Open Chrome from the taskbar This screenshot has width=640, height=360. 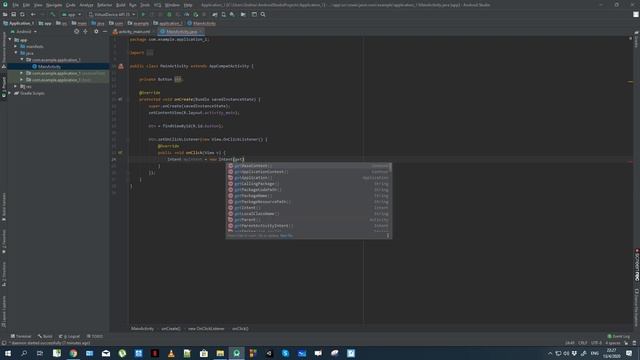point(73,353)
